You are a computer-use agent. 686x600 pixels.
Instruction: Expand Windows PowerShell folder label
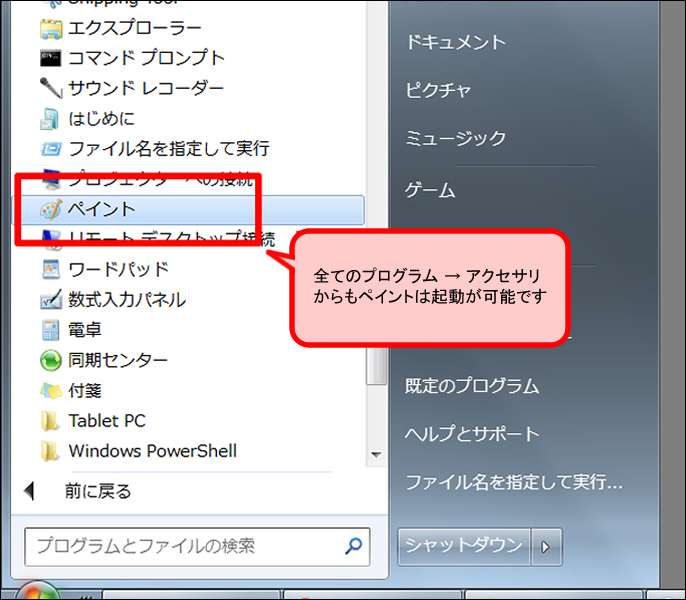(x=153, y=451)
